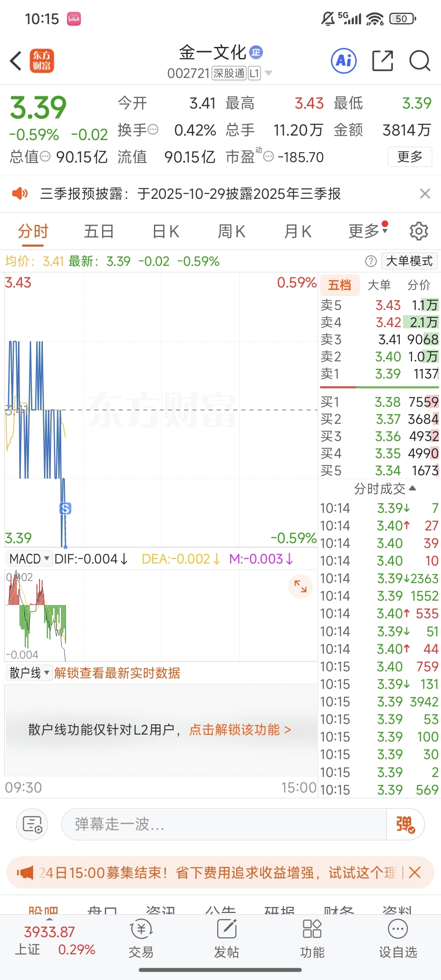
Task: Tap the 卖4 3.42 order row
Action: 379,322
